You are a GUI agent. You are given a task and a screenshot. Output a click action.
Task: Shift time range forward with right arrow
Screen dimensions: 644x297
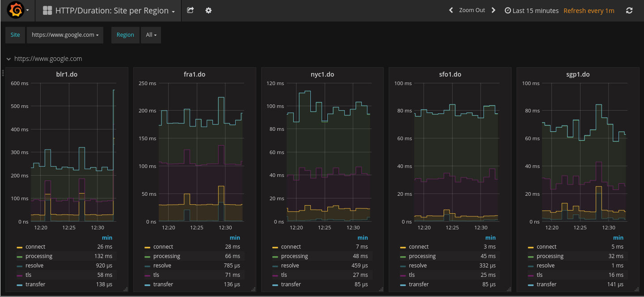[493, 10]
